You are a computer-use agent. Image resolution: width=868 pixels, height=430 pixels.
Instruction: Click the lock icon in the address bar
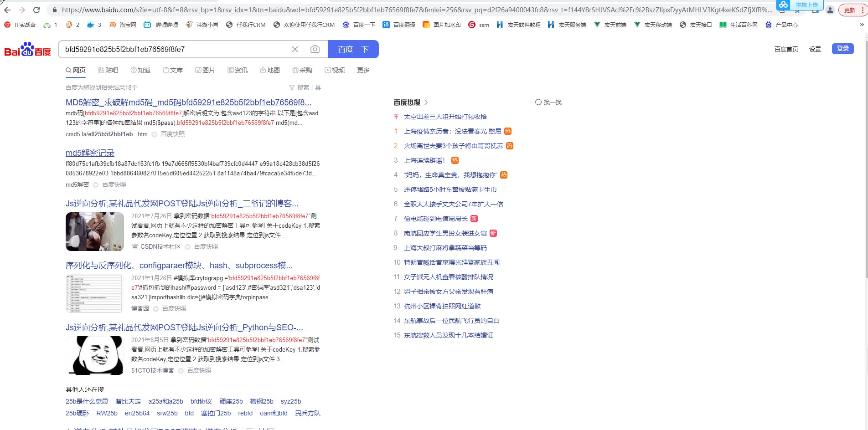55,10
